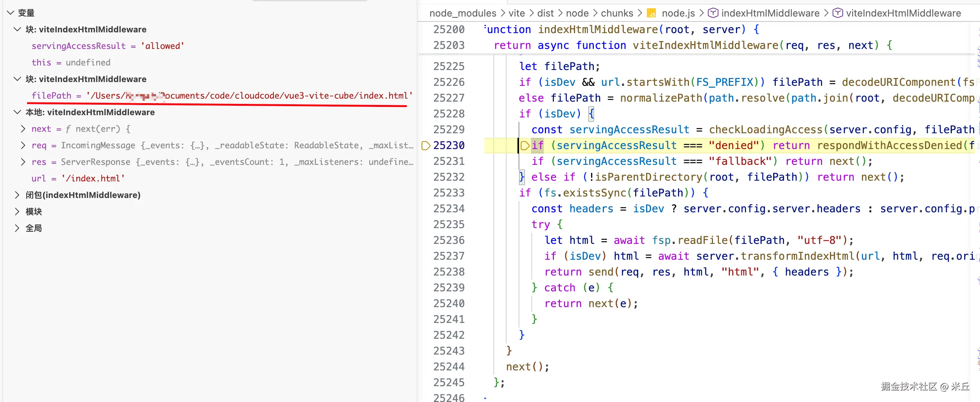This screenshot has width=980, height=402.
Task: Click 'fs.existsSync(filePath)' on line 25233
Action: [617, 193]
